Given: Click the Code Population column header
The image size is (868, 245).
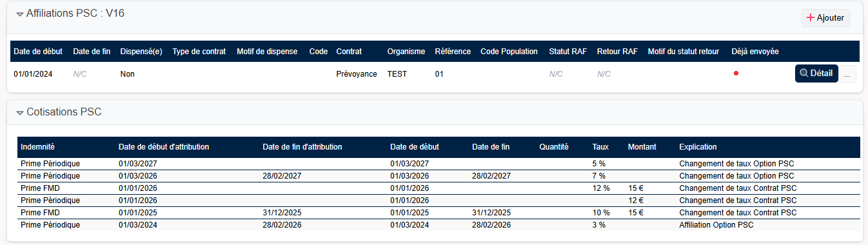Looking at the screenshot, I should pos(509,52).
